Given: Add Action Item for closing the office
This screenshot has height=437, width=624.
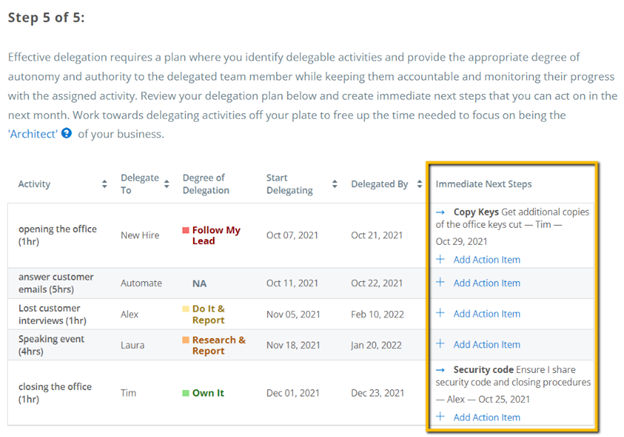Looking at the screenshot, I should coord(487,417).
